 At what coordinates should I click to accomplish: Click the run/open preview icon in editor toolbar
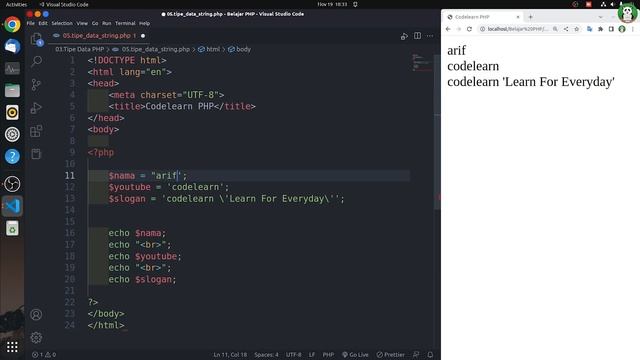pyautogui.click(x=404, y=36)
